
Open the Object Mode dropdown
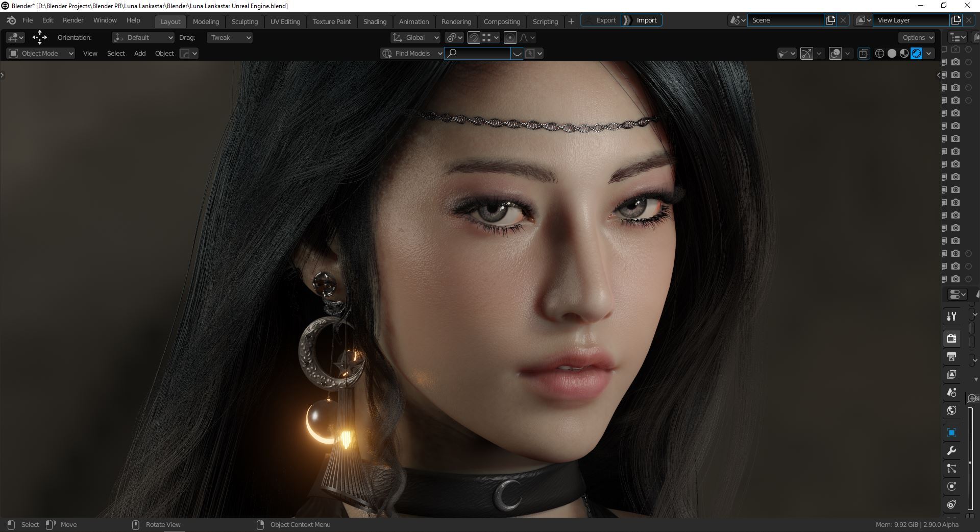pyautogui.click(x=41, y=54)
